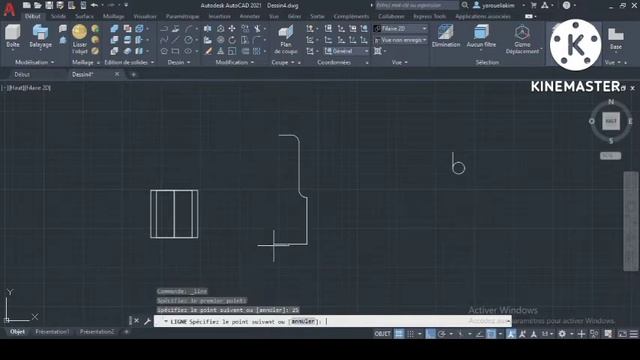Expand the Dessin panel
640x360 pixels.
pos(179,62)
